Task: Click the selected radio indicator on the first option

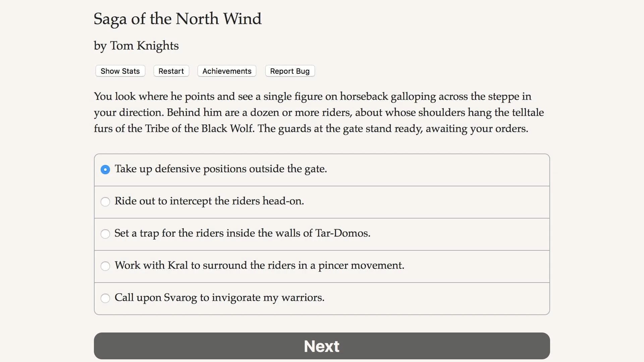Action: point(105,170)
